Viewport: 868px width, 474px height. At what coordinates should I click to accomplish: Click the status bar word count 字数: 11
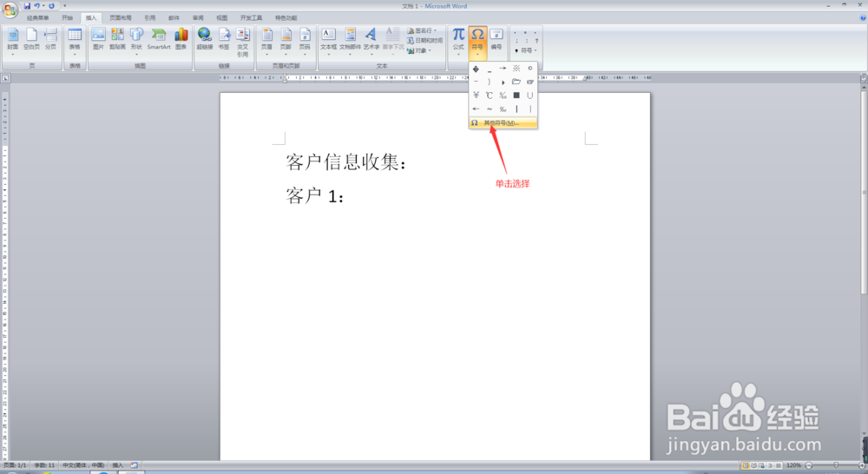tap(44, 465)
